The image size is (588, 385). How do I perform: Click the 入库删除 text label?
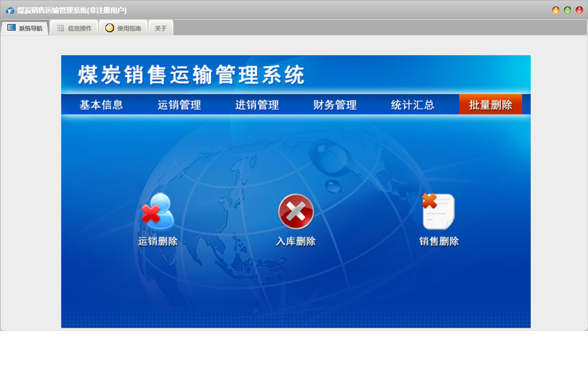coord(296,241)
